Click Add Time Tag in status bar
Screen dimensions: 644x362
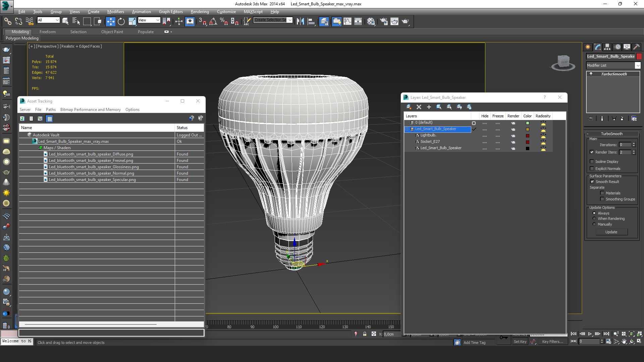(x=474, y=343)
